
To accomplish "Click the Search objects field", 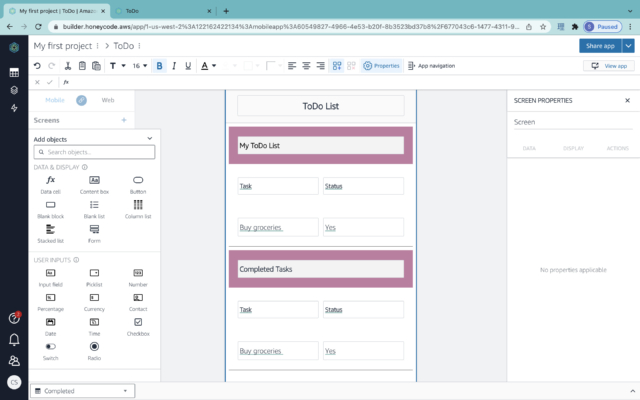I will pyautogui.click(x=94, y=152).
